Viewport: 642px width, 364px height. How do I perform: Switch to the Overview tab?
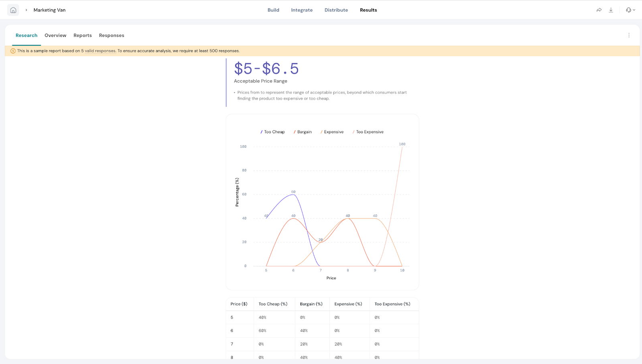coord(55,35)
